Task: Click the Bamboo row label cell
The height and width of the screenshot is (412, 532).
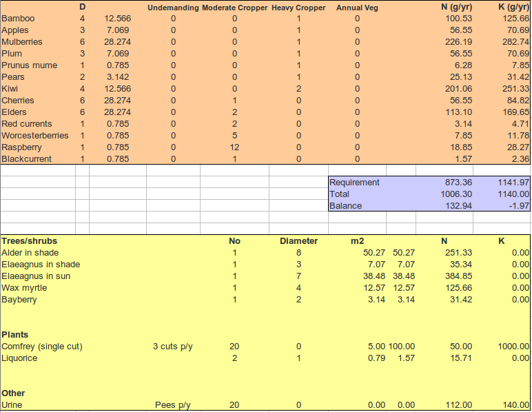Action: tap(19, 19)
